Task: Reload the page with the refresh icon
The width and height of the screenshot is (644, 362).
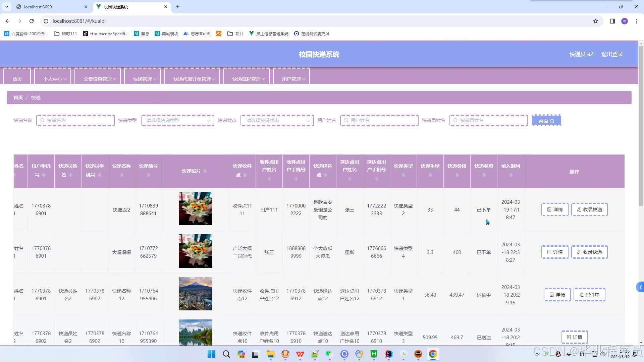Action: coord(32,21)
